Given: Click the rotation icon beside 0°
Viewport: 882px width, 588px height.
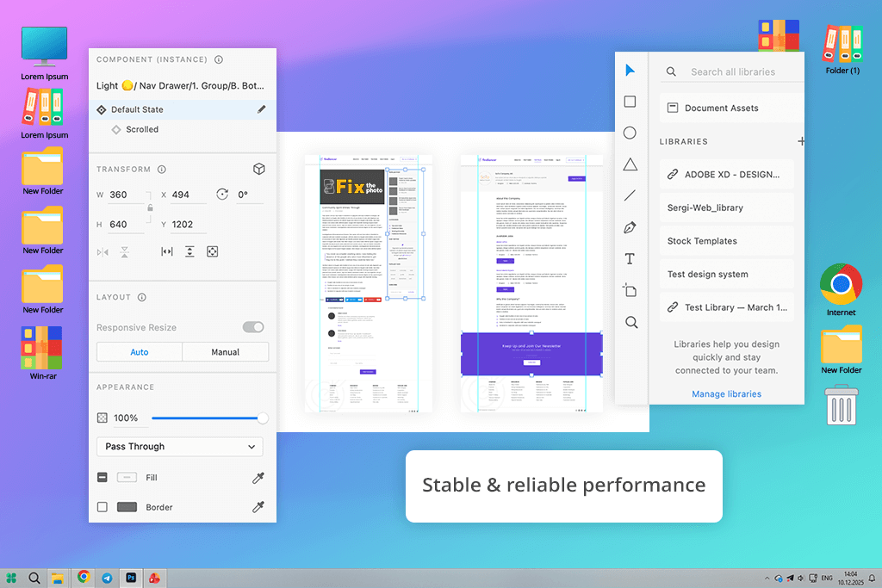Looking at the screenshot, I should [x=222, y=195].
